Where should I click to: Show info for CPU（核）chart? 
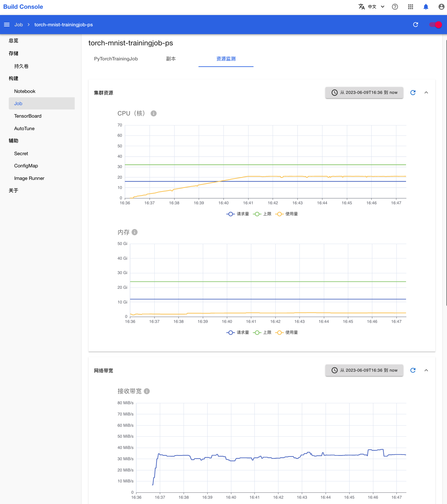(153, 114)
